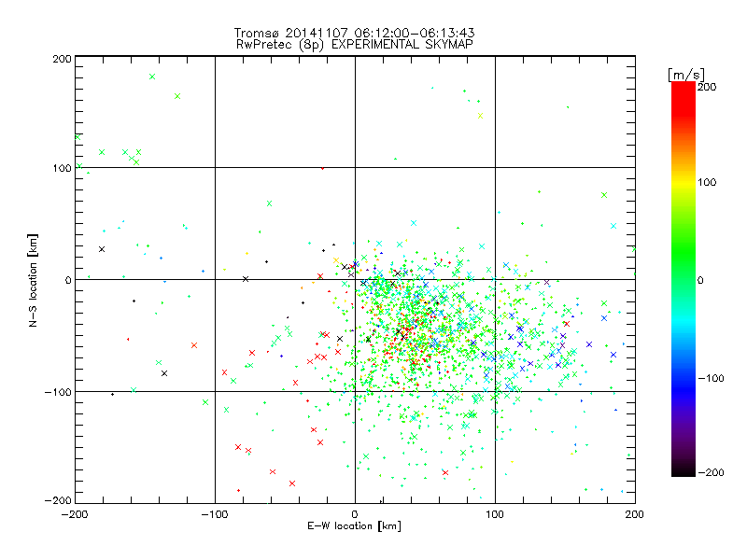Click the colorbar tick label '-100'
The height and width of the screenshot is (560, 747).
pos(711,378)
